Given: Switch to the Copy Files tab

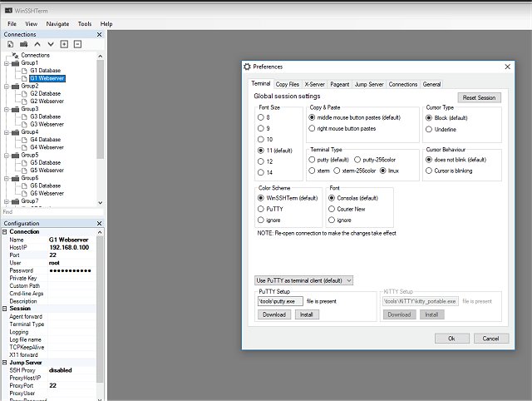Looking at the screenshot, I should tap(288, 84).
